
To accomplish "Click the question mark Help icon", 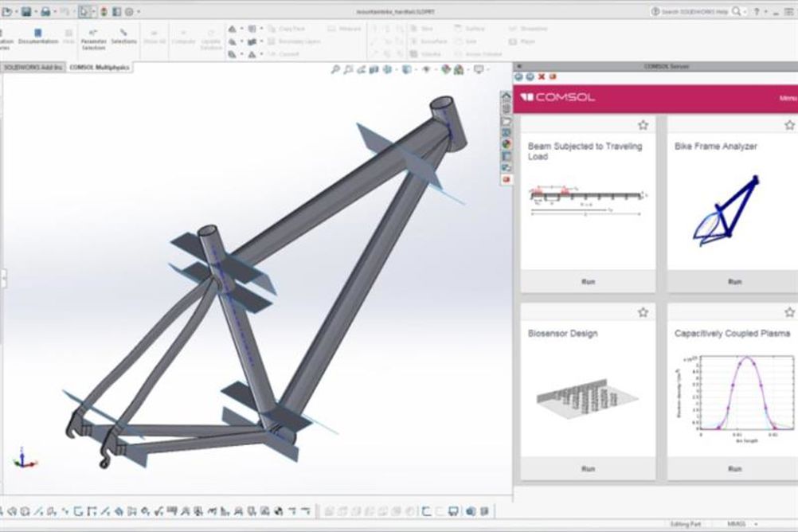I will pyautogui.click(x=757, y=11).
